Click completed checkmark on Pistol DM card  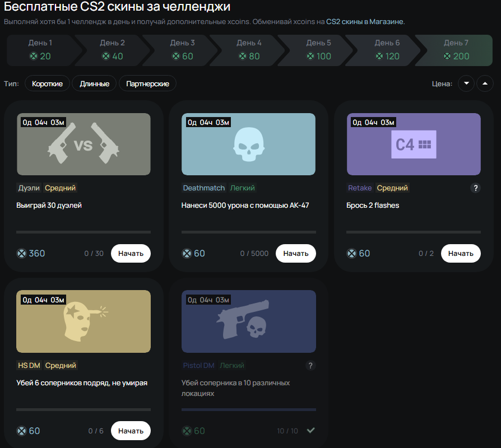click(310, 431)
